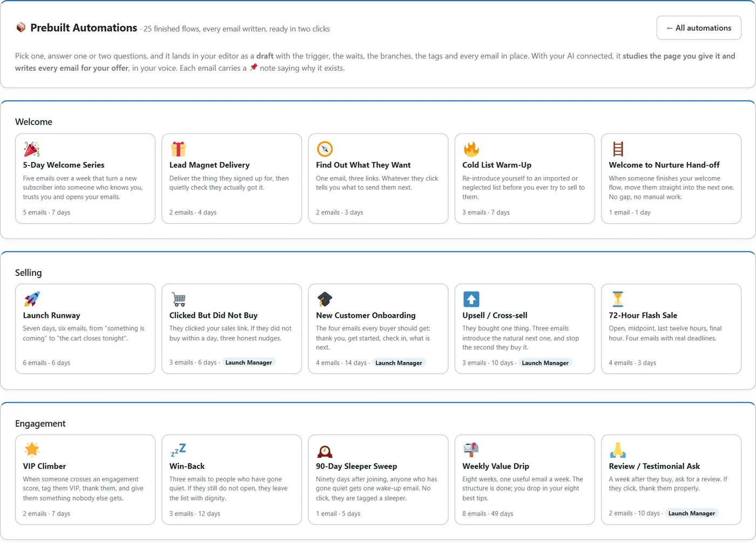Open the 5-Day Welcome Series title
The width and height of the screenshot is (756, 543).
pos(64,165)
